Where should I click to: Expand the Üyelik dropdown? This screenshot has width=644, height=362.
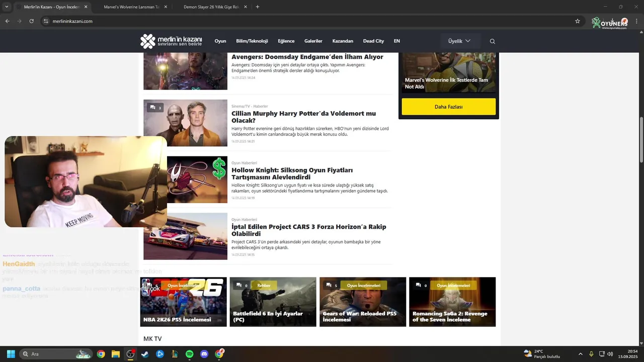point(460,41)
